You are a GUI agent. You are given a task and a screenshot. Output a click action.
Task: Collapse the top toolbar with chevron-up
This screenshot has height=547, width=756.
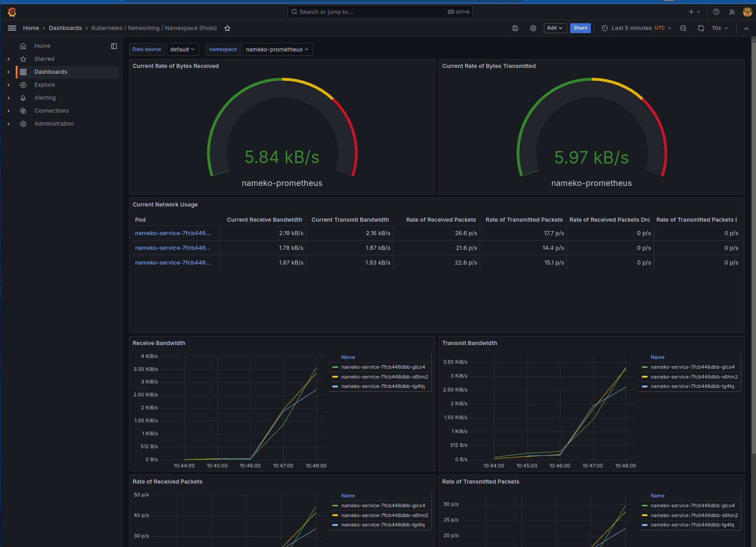pos(747,28)
